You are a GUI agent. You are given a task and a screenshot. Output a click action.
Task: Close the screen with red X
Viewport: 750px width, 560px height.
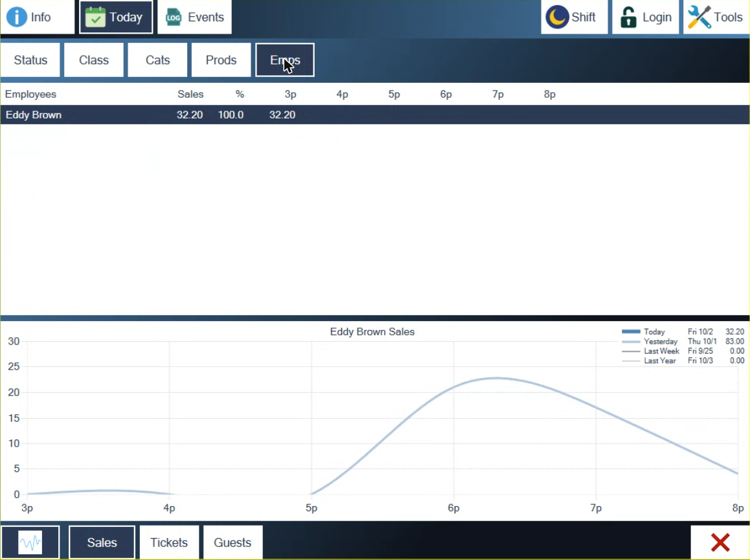click(x=720, y=543)
